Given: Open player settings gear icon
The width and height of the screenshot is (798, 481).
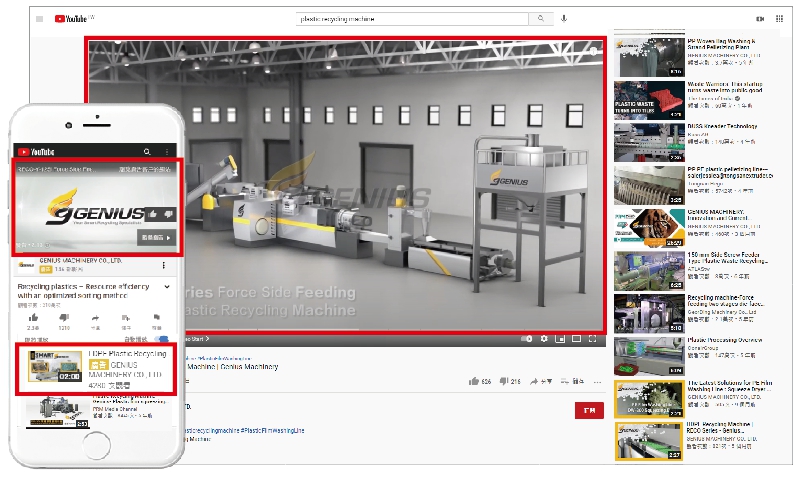Looking at the screenshot, I should coord(544,338).
